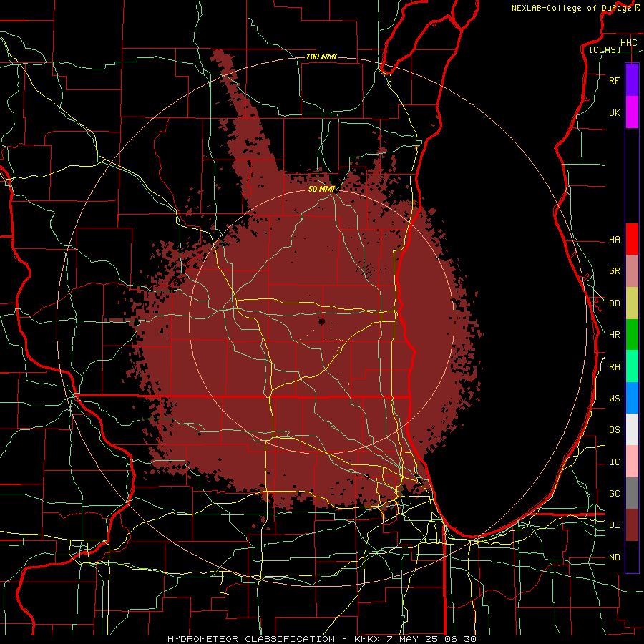Click the RA mint-green legend color block
The width and height of the screenshot is (644, 644).
pyautogui.click(x=632, y=366)
